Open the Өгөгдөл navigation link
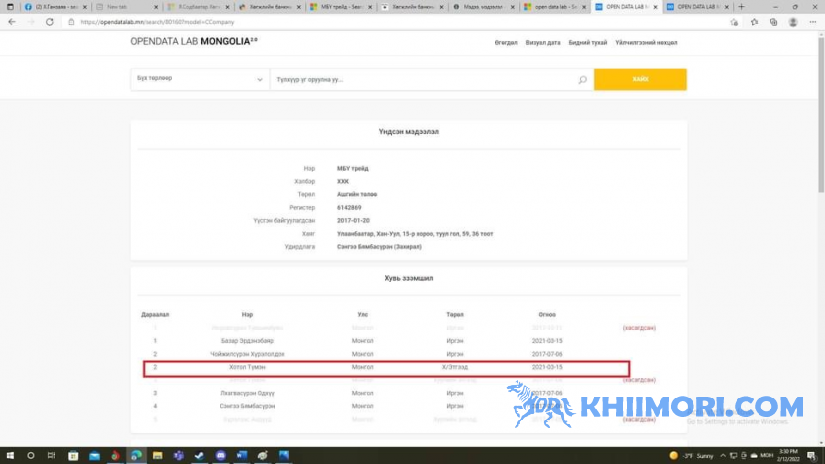 point(506,43)
